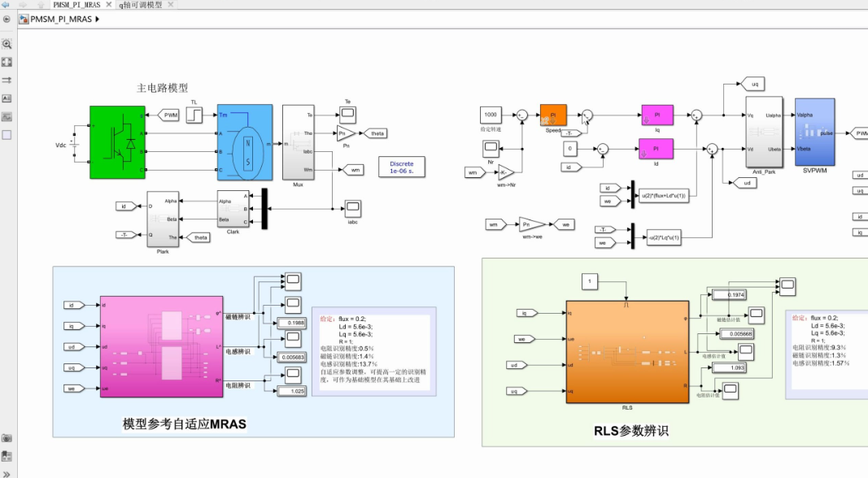Expand the PMSM_PI_MRAS breadcrumb arrow
The height and width of the screenshot is (478, 868).
[x=98, y=19]
